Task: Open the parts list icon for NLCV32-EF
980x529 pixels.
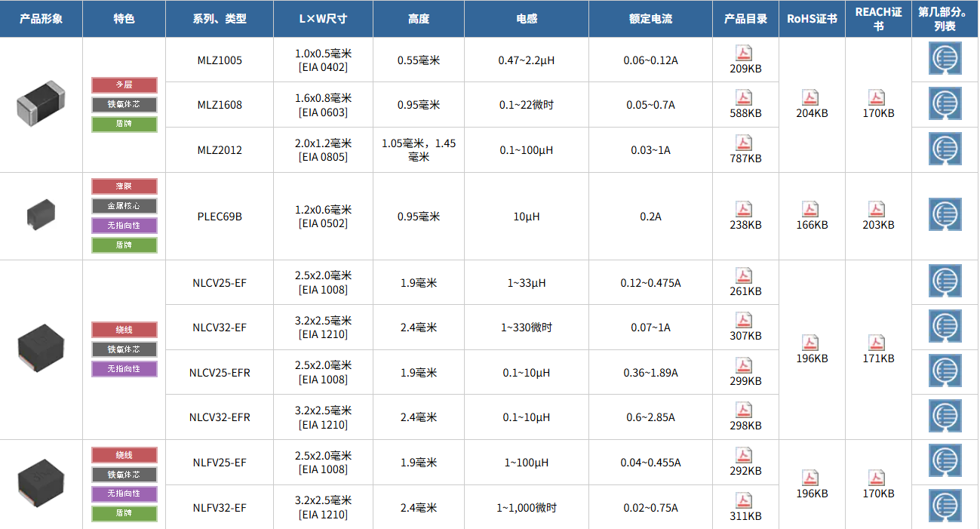Action: (x=945, y=326)
